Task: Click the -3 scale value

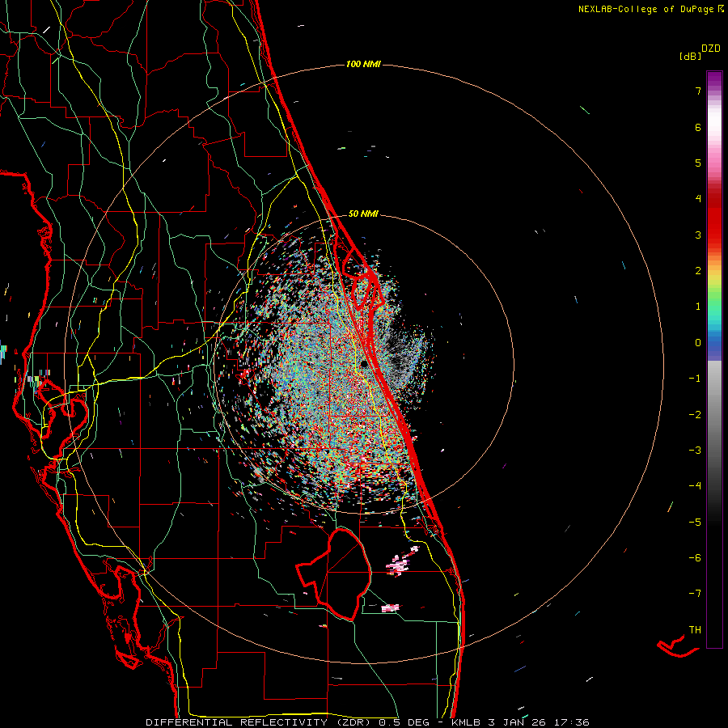Action: (x=695, y=451)
